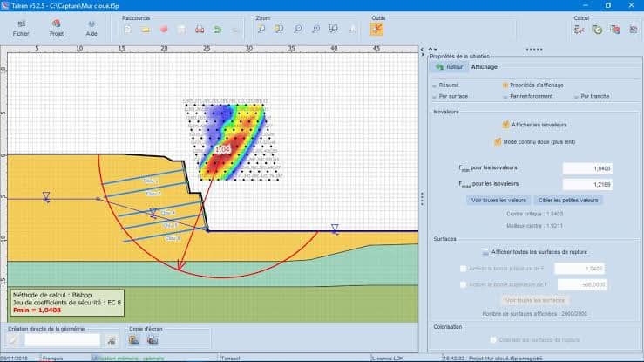Click the geometry creation text input
The height and width of the screenshot is (362, 644).
(x=62, y=340)
